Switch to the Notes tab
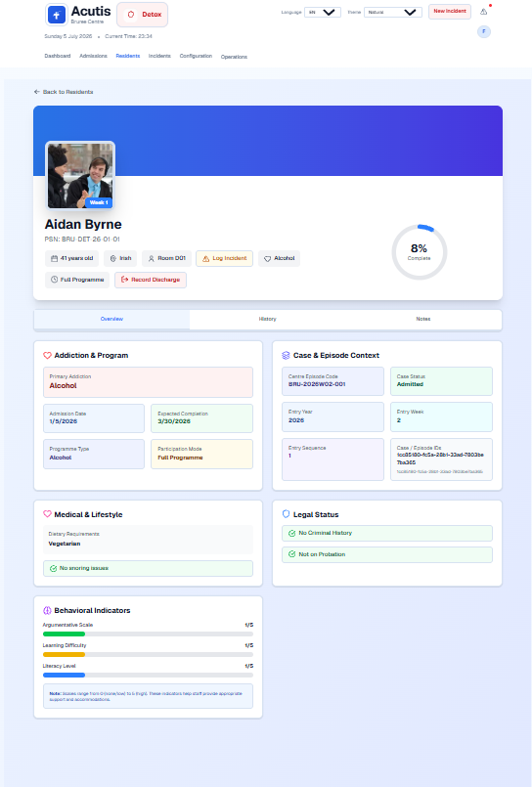The image size is (532, 787). (x=423, y=320)
